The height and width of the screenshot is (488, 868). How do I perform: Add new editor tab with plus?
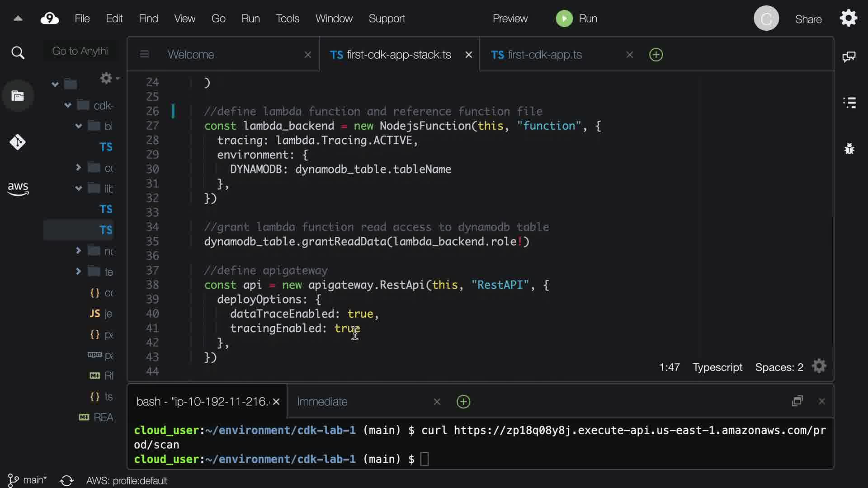(x=656, y=55)
